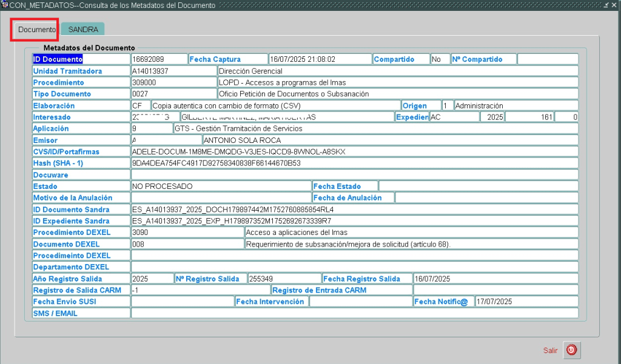This screenshot has height=364, width=621.
Task: Click the Compartido field showing No
Action: 439,59
